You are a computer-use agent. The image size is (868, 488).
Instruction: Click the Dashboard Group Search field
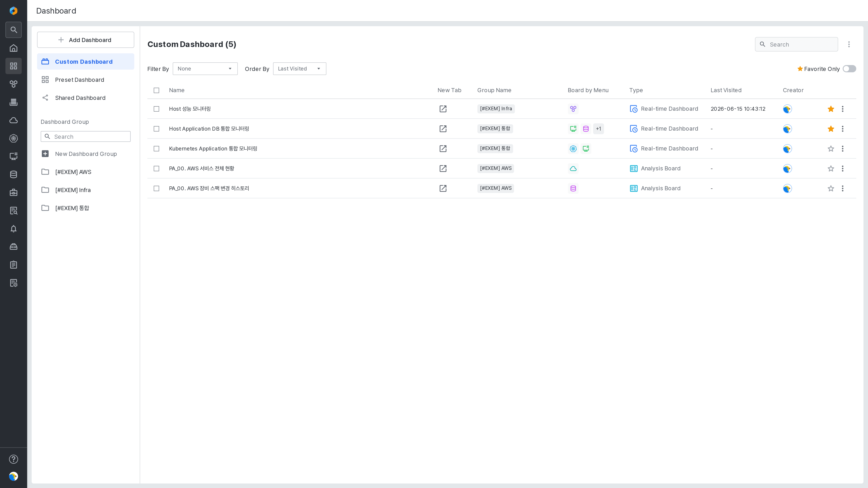[x=86, y=136]
